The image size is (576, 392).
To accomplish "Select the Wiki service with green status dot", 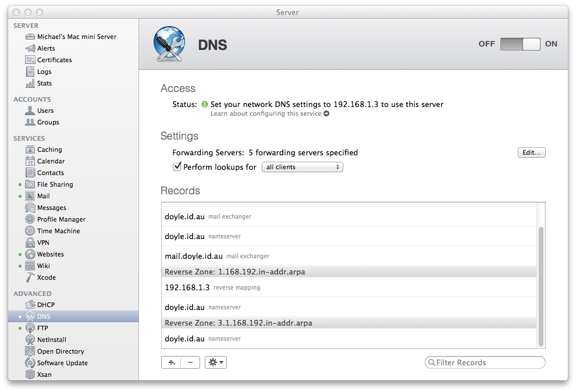I will (40, 266).
